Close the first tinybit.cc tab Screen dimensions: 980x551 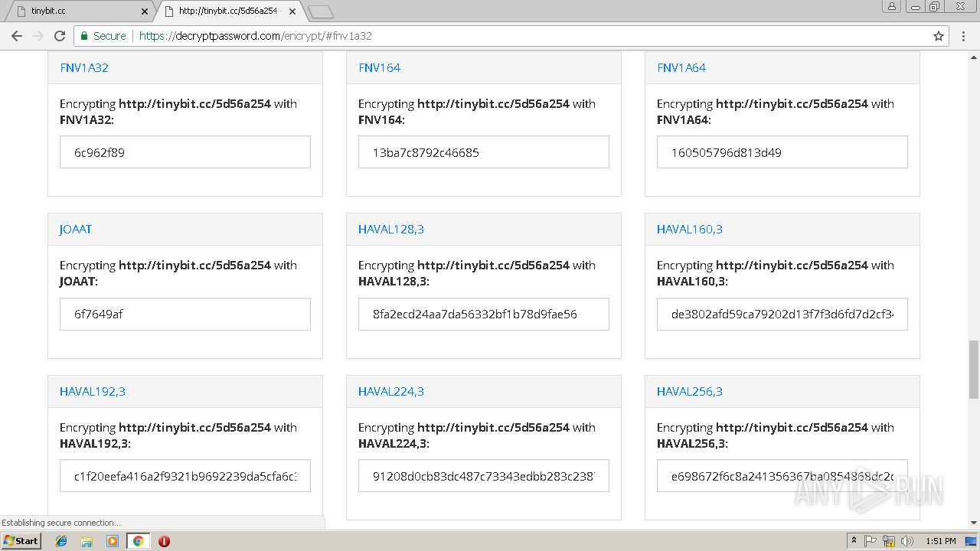[x=145, y=11]
